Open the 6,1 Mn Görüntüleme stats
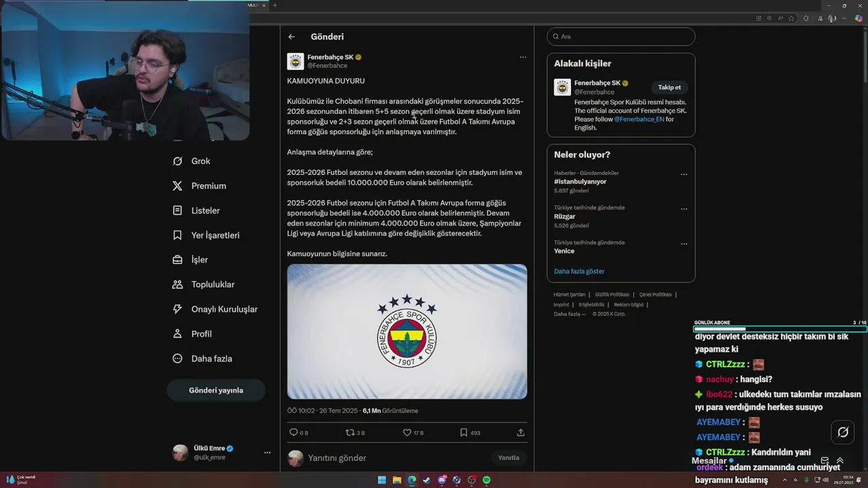Viewport: 868px width, 488px height. 390,411
